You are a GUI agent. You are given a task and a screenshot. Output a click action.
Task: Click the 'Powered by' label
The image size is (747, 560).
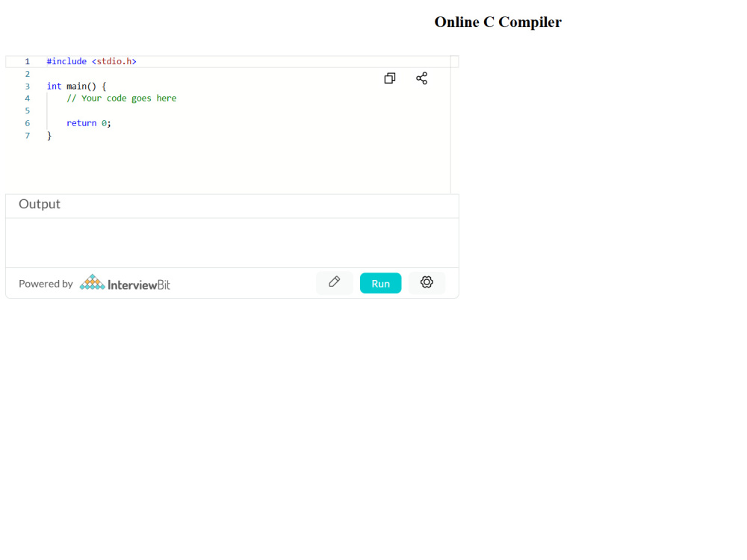pyautogui.click(x=46, y=284)
